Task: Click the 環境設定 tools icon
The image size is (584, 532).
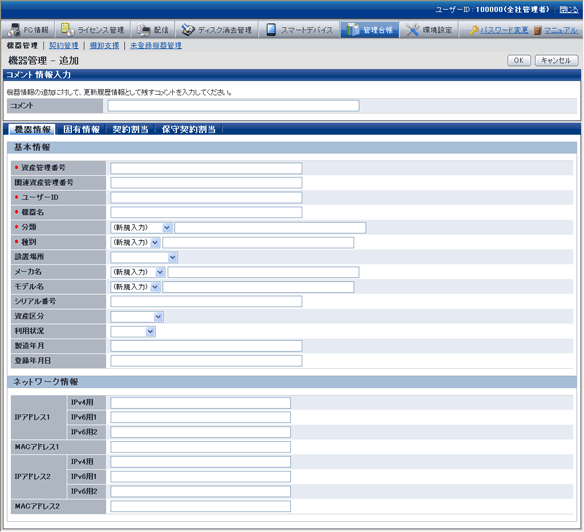Action: point(412,30)
